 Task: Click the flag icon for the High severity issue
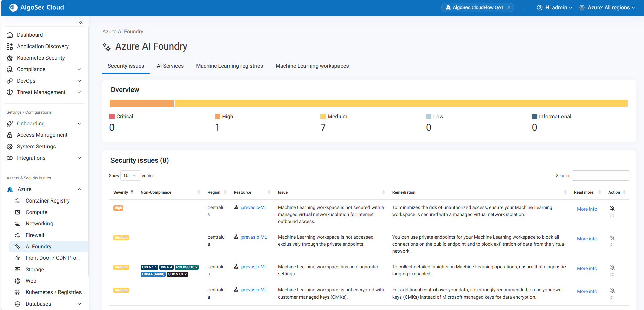pyautogui.click(x=612, y=216)
